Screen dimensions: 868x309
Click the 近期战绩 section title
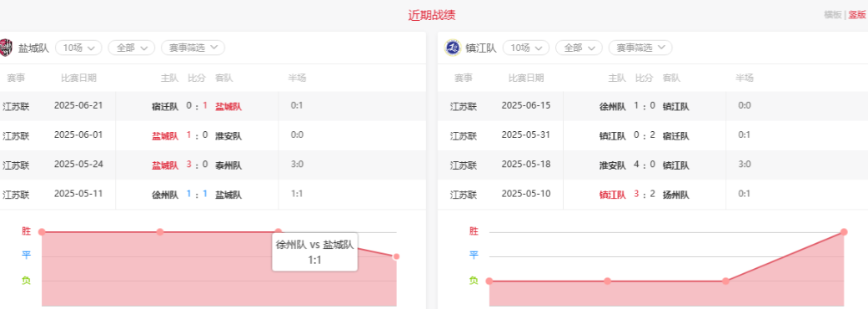(x=432, y=16)
